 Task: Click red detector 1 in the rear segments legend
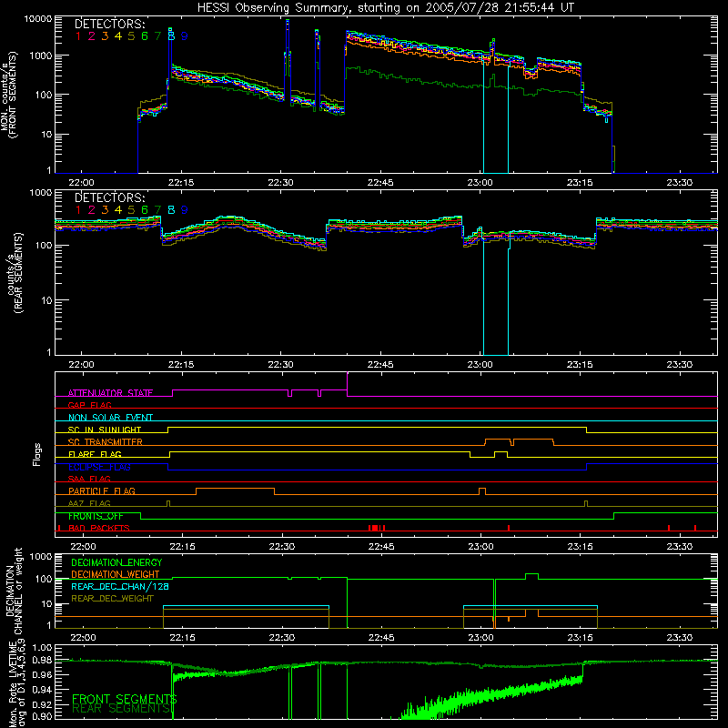tap(78, 210)
